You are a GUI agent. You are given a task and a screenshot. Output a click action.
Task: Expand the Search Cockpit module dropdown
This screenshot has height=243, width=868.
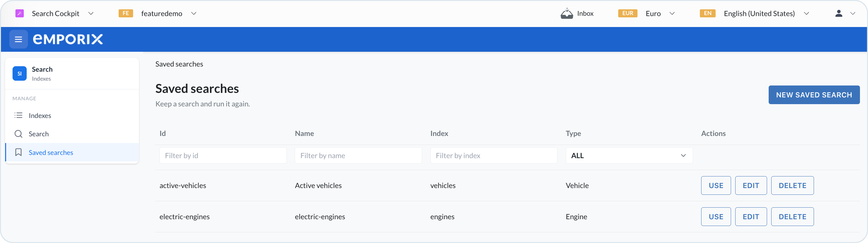click(x=91, y=14)
